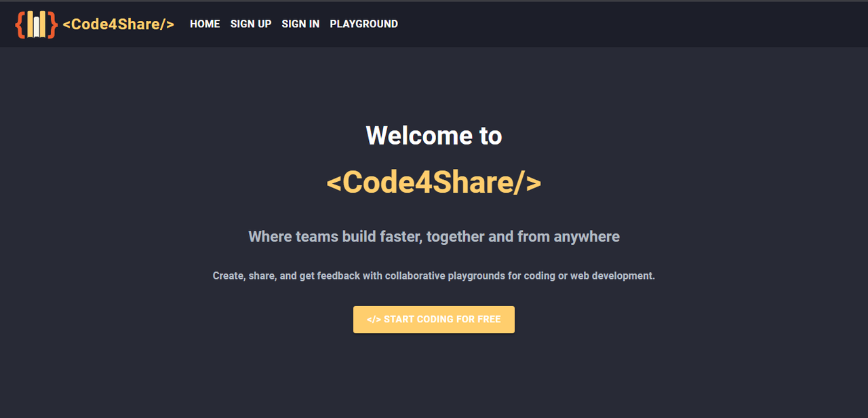The height and width of the screenshot is (418, 868).
Task: Click the left orange curly brace of the logo
Action: coord(20,24)
